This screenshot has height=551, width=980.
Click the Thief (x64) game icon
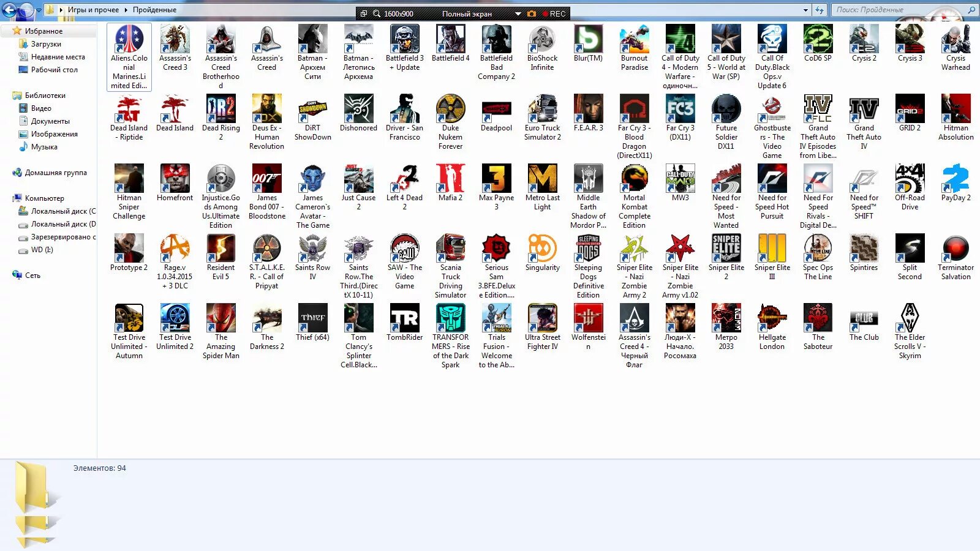click(312, 318)
